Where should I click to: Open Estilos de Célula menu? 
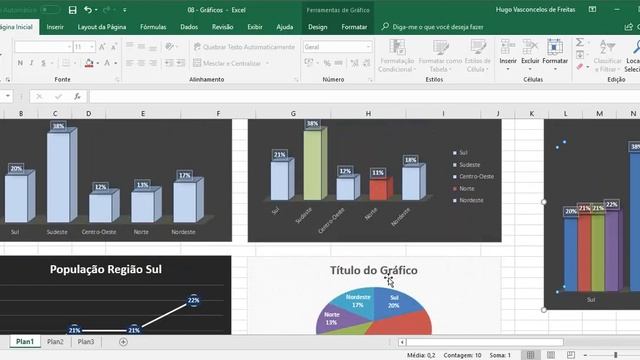click(x=478, y=56)
